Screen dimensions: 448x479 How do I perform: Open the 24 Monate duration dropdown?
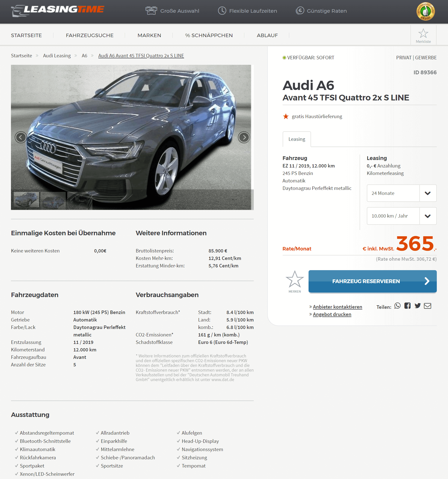(401, 193)
